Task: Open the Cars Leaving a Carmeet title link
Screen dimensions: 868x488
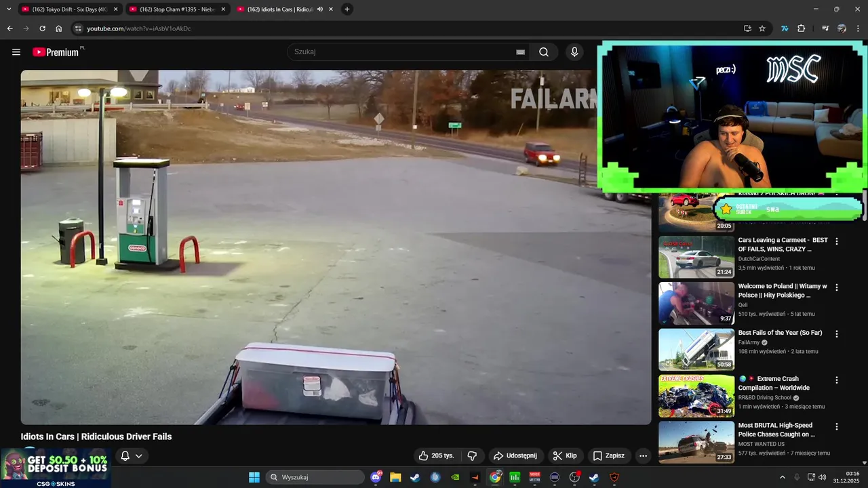Action: coord(783,245)
